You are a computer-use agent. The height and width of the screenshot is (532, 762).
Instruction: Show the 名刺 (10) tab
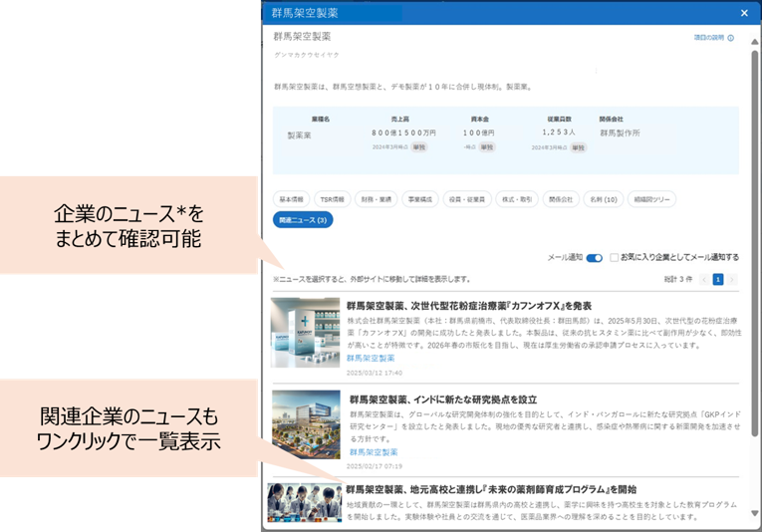click(602, 199)
